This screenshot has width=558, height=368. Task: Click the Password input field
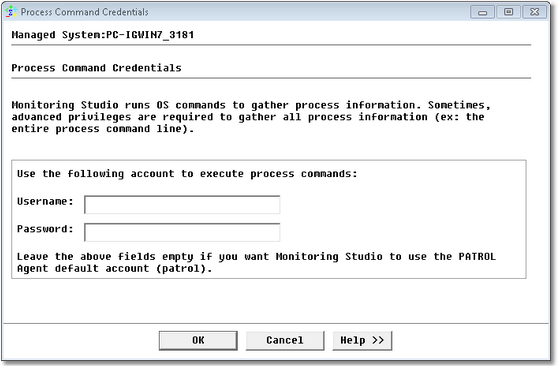[x=182, y=232]
